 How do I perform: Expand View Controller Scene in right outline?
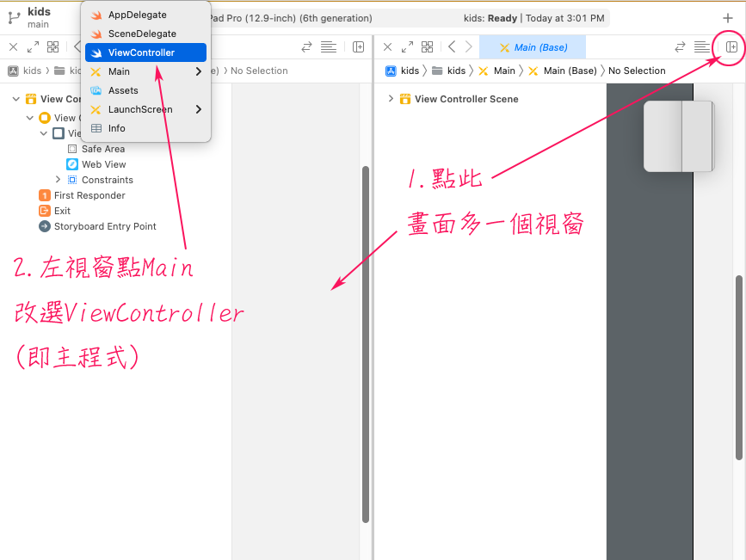click(391, 98)
